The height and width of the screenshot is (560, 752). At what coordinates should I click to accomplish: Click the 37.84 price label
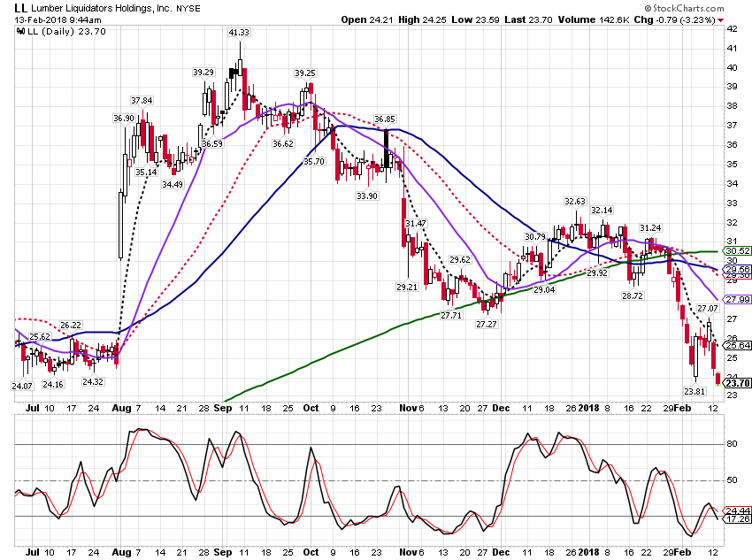pyautogui.click(x=142, y=100)
